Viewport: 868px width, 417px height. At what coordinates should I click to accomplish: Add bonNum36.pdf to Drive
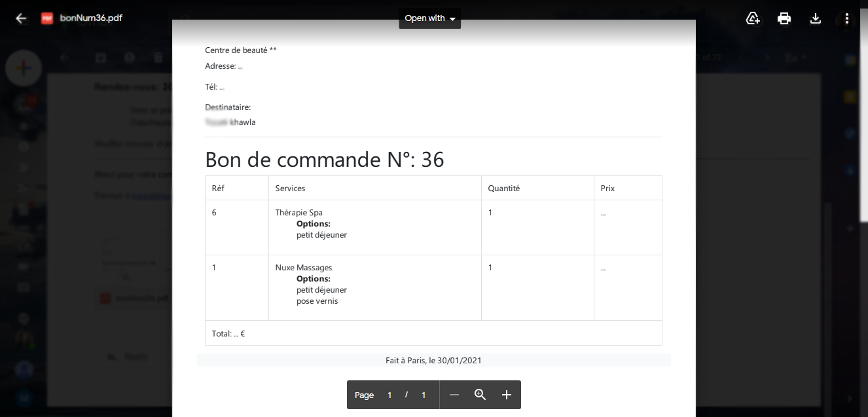pos(753,18)
